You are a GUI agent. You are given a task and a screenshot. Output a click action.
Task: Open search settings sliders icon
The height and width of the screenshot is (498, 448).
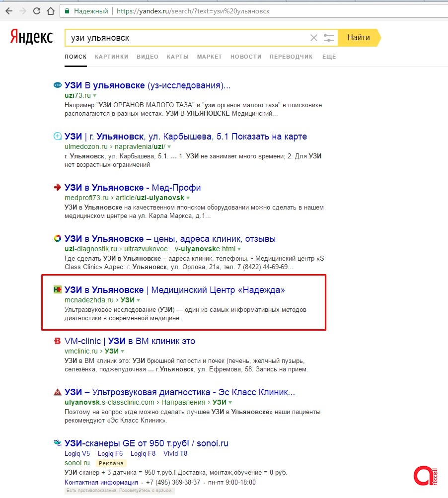pyautogui.click(x=328, y=38)
